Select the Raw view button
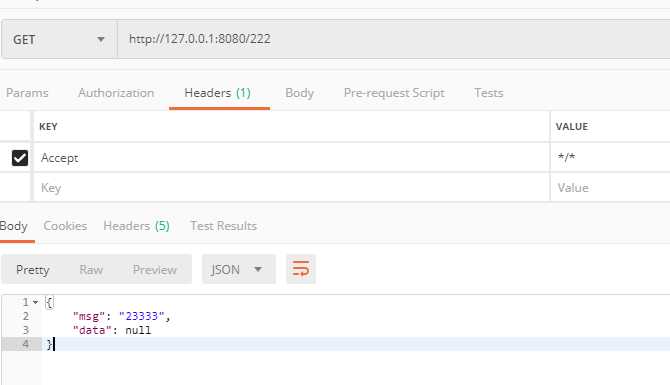Viewport: 670px width, 385px height. tap(91, 270)
